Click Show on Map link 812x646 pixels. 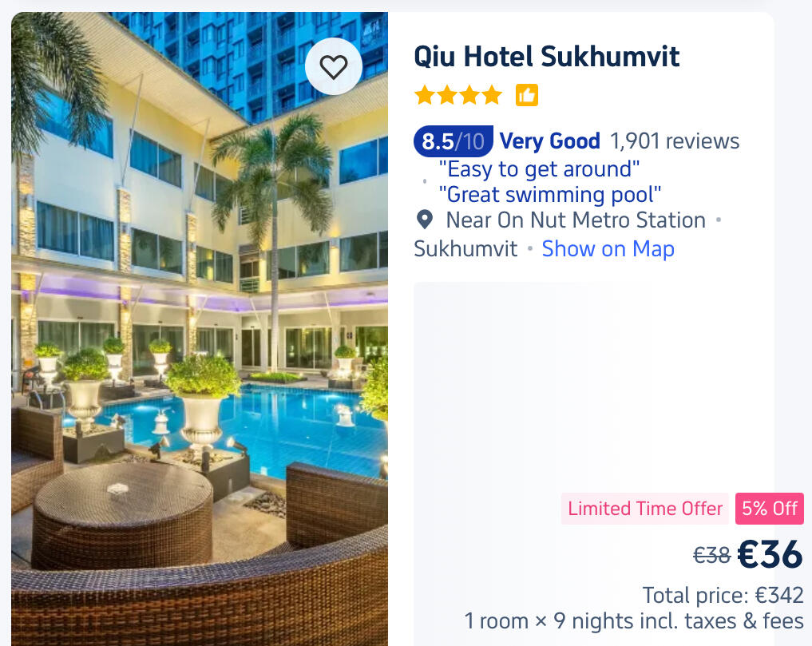click(x=608, y=249)
